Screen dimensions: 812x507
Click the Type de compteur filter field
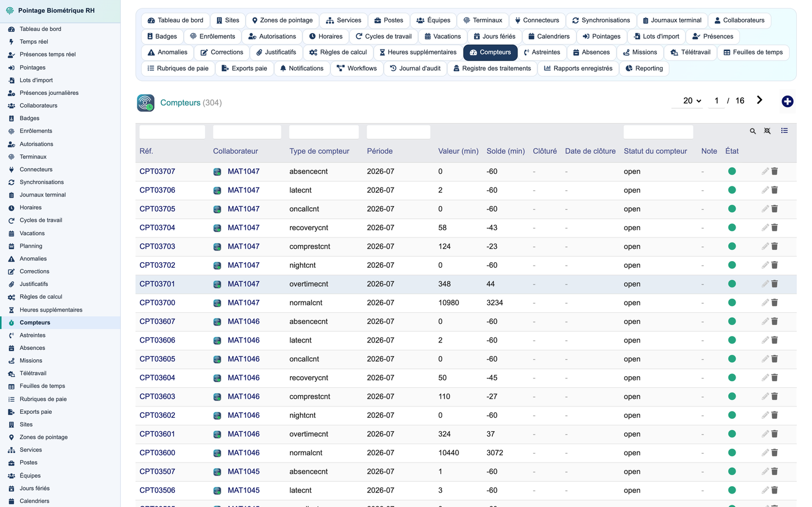324,131
